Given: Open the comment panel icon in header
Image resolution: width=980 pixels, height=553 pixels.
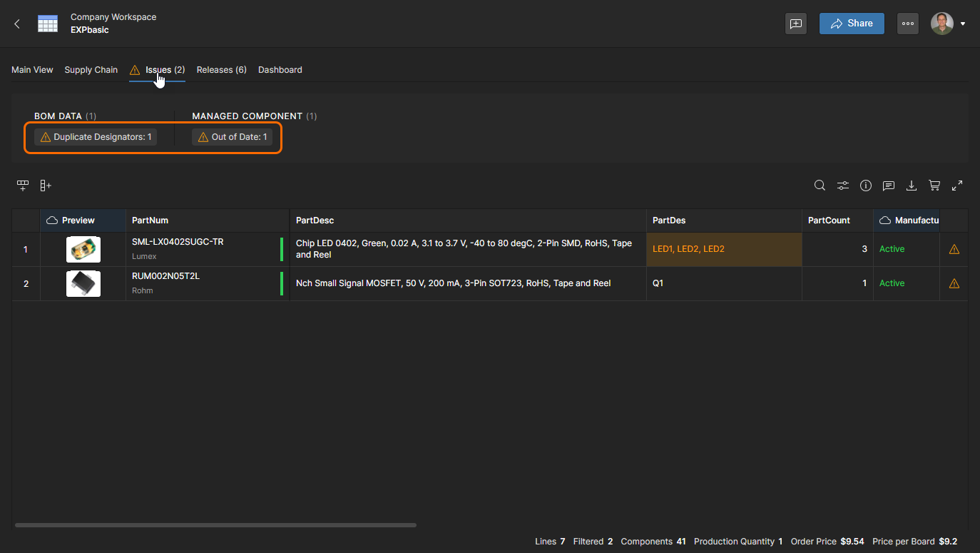Looking at the screenshot, I should 796,24.
